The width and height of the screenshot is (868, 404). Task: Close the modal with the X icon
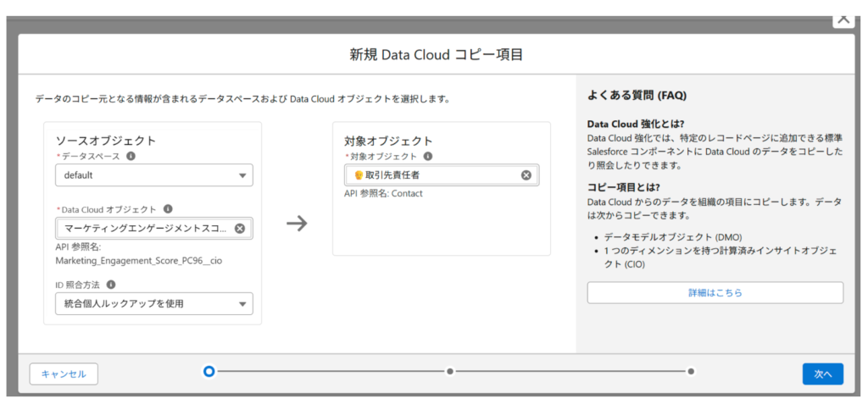pyautogui.click(x=843, y=19)
